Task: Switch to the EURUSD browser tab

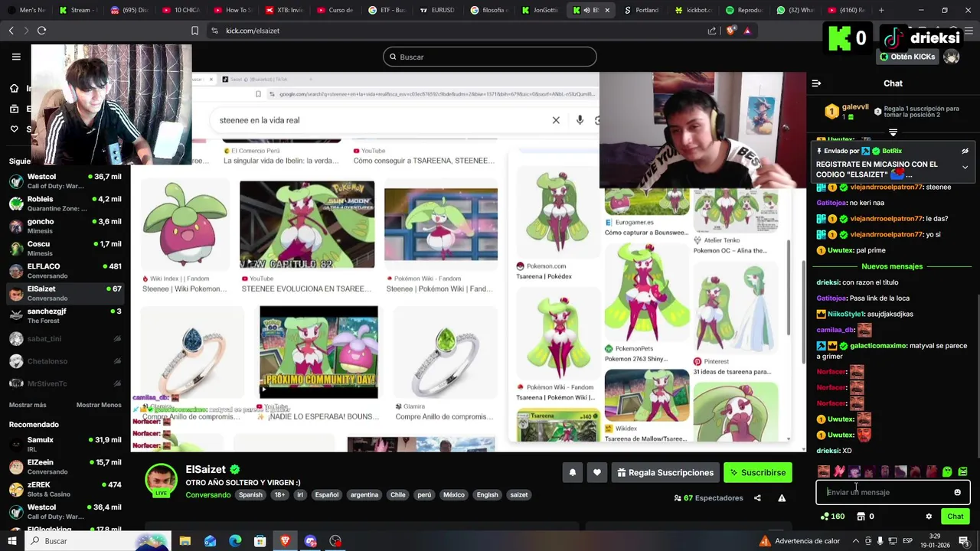Action: coord(437,10)
